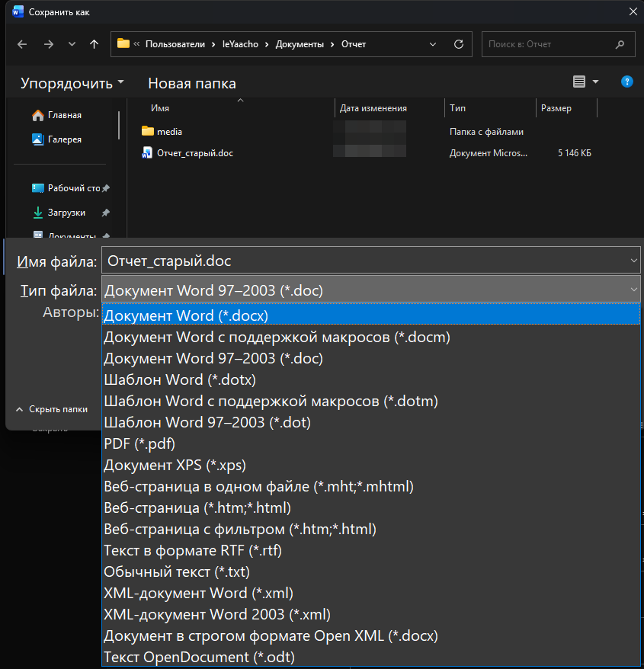Expand the file name history dropdown
Image resolution: width=644 pixels, height=669 pixels.
634,261
